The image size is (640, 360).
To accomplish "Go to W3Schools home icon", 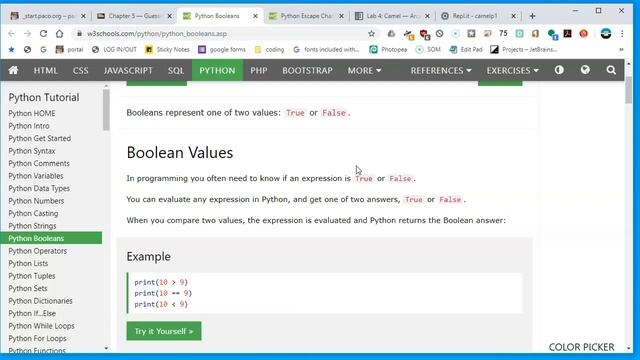I will coord(13,70).
